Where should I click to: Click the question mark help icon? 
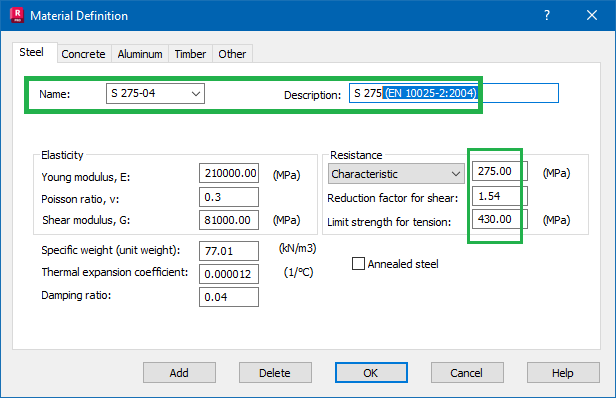(x=547, y=15)
